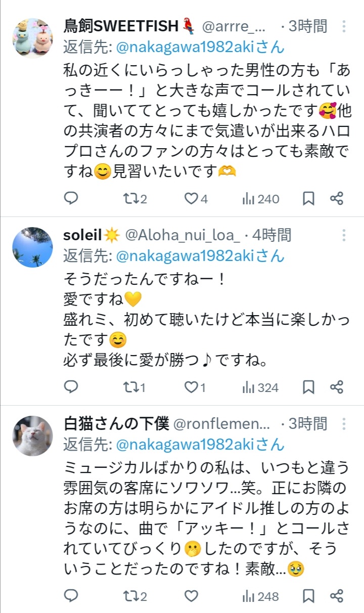The image size is (364, 613).
Task: Share soleil's tweet
Action: pyautogui.click(x=337, y=387)
